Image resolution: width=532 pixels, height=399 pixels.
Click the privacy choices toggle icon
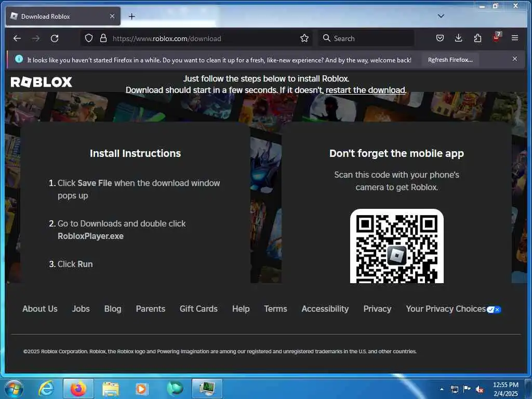click(494, 310)
